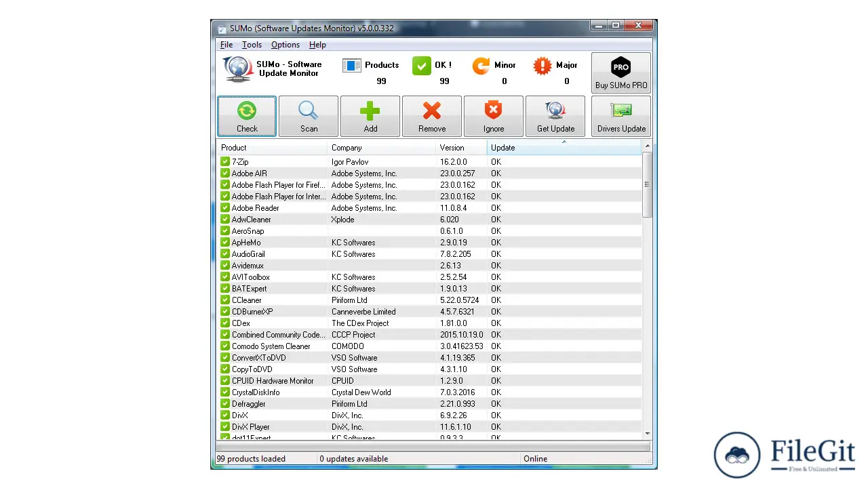Click the list vertical scrollbar thumb
Image resolution: width=868 pixels, height=488 pixels.
pos(647,184)
